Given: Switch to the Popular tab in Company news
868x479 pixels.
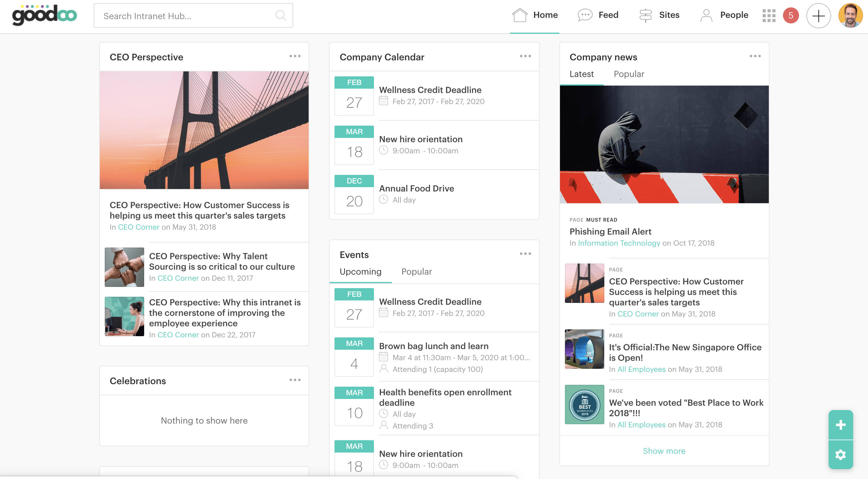Looking at the screenshot, I should [628, 74].
